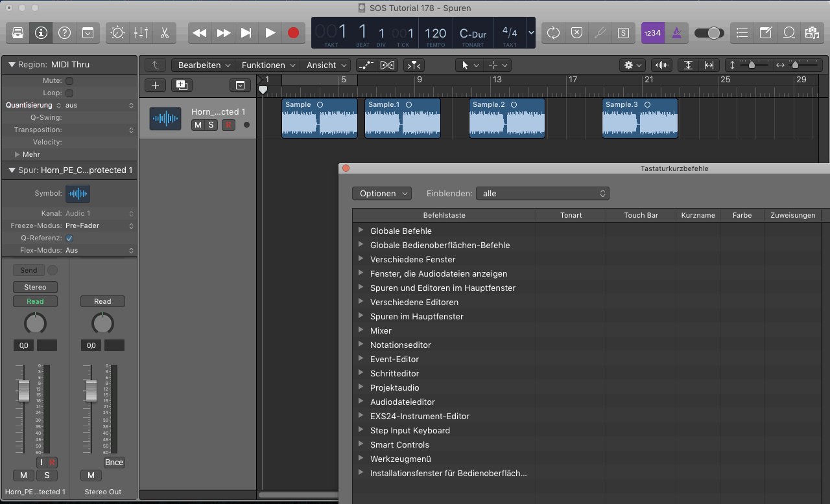Click the Smart Controls dial icon

tap(117, 32)
